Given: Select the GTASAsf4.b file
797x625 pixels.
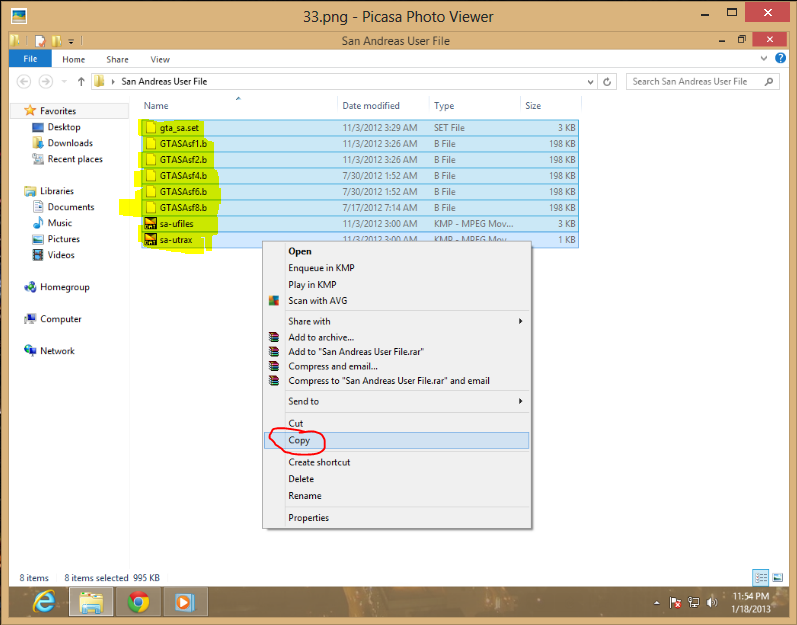Looking at the screenshot, I should click(x=360, y=176).
